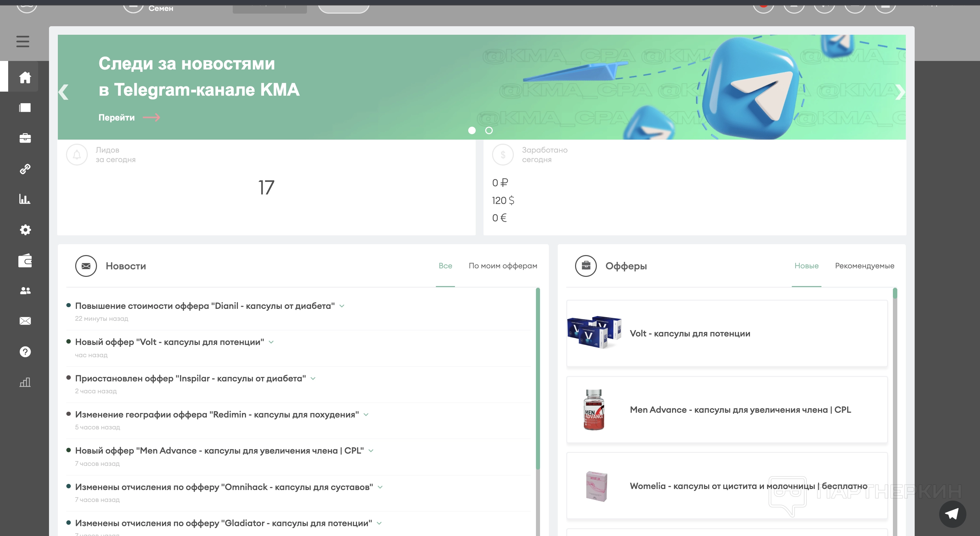Screen dimensions: 980x536
Task: Open news 'Приостановлен оффер Inspilar'
Action: (190, 378)
